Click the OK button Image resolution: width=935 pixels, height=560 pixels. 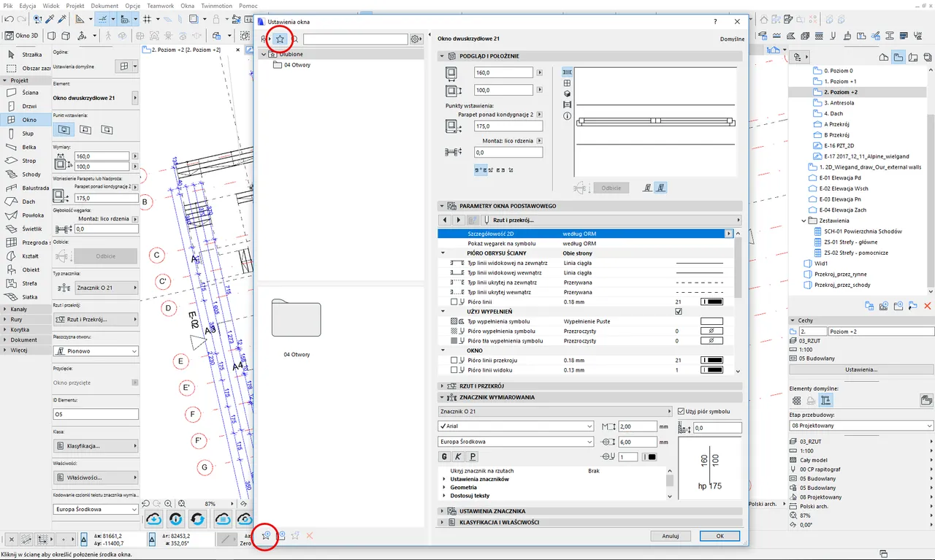[720, 535]
